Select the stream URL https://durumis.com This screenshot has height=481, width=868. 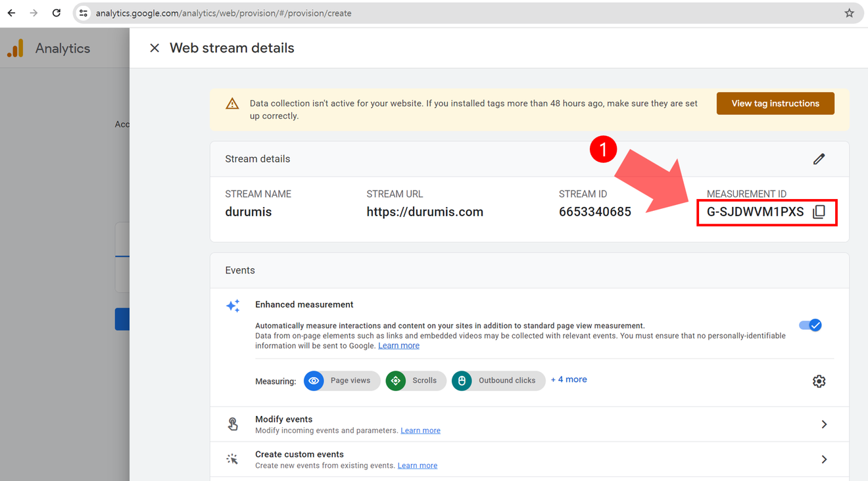(425, 212)
